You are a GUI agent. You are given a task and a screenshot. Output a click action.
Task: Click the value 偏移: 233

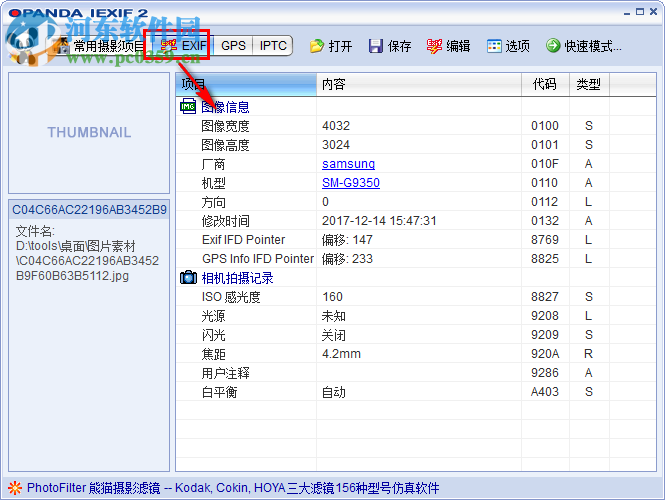click(347, 259)
